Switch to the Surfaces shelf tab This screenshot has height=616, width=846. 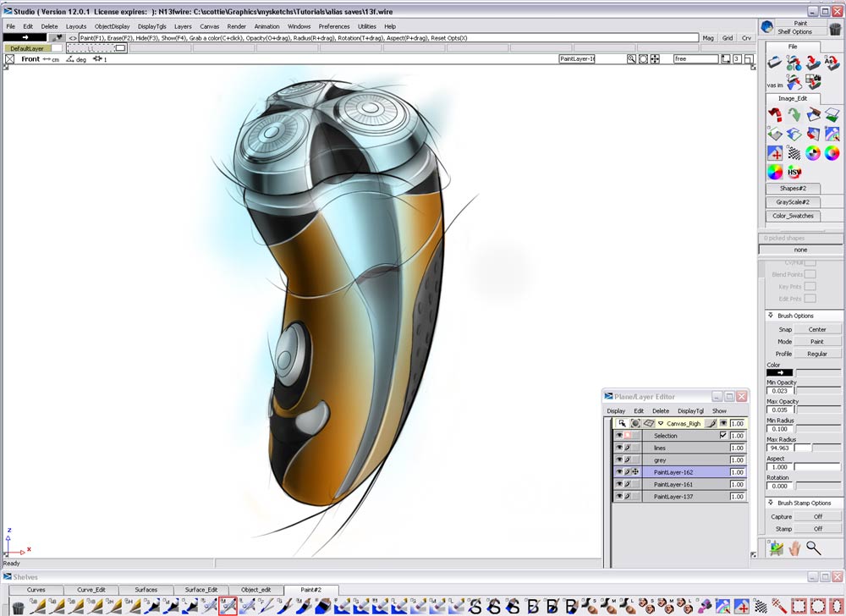(x=146, y=590)
